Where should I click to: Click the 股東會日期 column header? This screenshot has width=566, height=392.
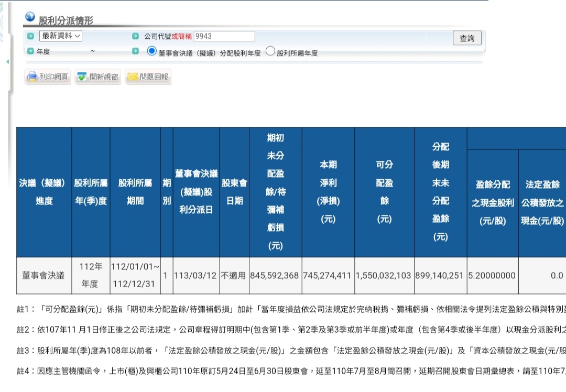[234, 192]
